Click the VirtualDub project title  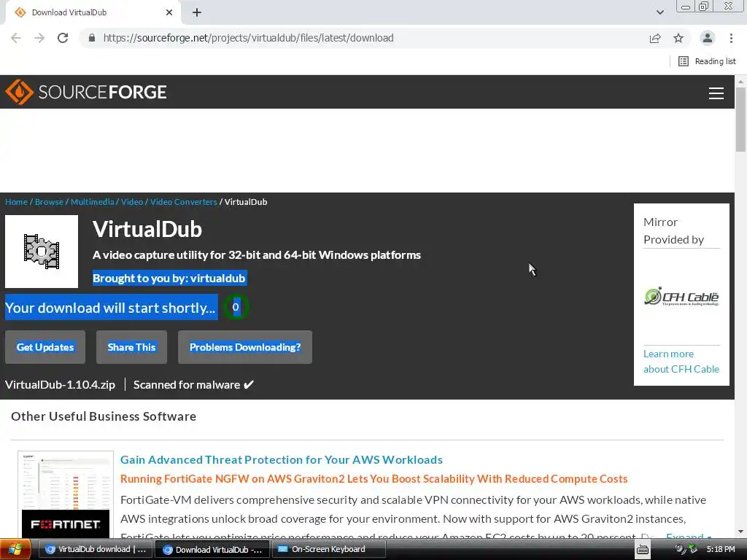click(147, 229)
